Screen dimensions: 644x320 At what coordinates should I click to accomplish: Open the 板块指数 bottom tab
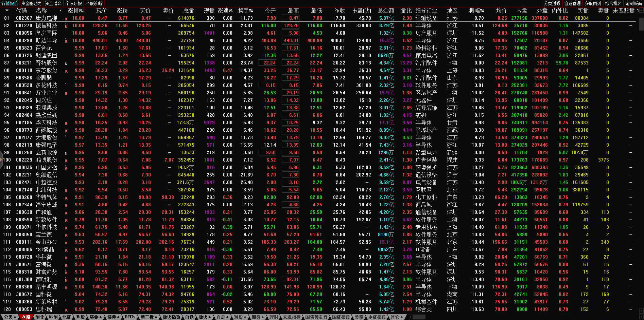pyautogui.click(x=171, y=317)
